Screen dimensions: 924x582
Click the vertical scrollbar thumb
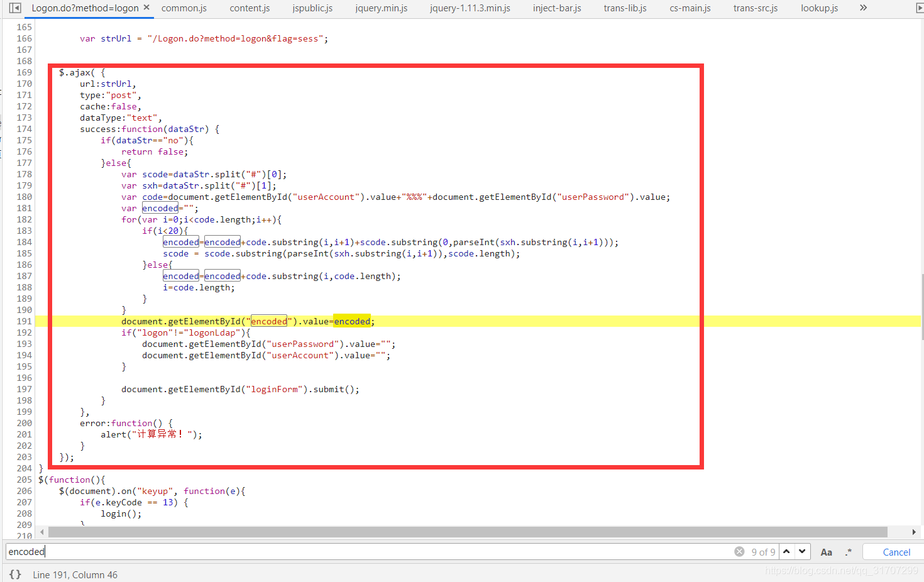tap(921, 307)
